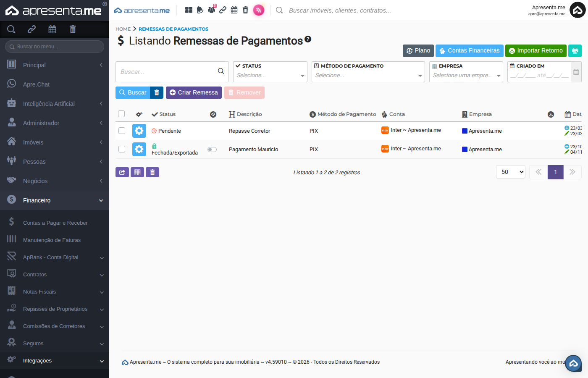Click the download column header icon
588x378 pixels.
coord(551,114)
